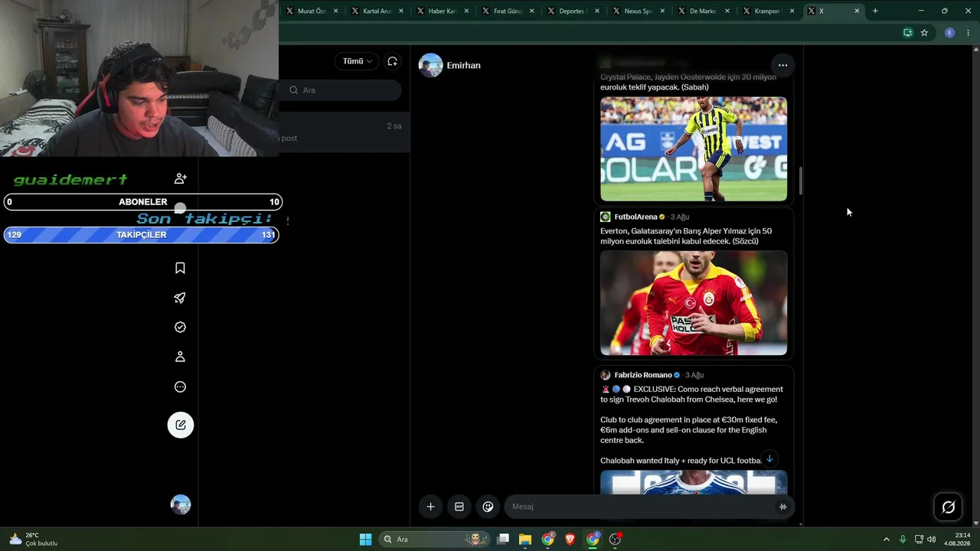
Task: Open the three-dot conversation options menu
Action: pos(782,65)
